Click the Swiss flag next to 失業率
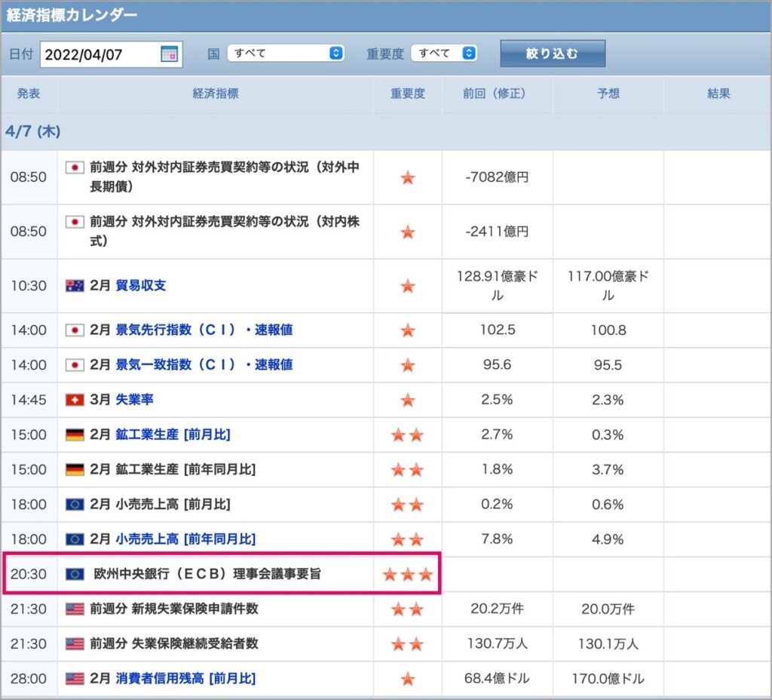Screen dimensions: 772x700 coord(75,400)
